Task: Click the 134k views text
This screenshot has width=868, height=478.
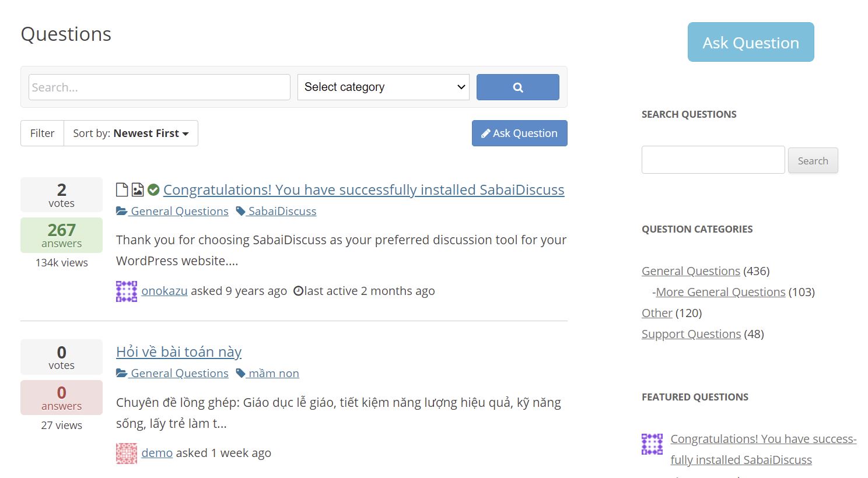Action: pyautogui.click(x=61, y=262)
